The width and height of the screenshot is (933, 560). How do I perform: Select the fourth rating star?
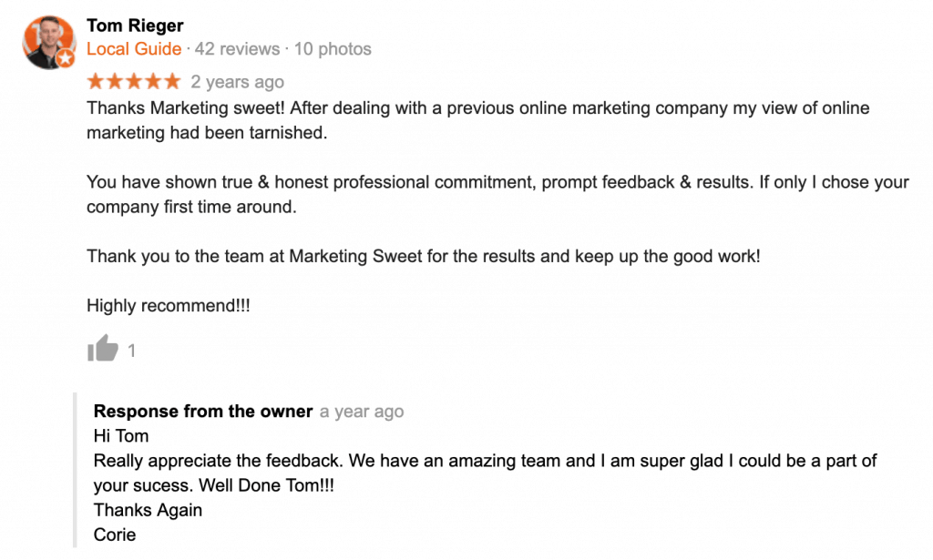click(x=153, y=81)
